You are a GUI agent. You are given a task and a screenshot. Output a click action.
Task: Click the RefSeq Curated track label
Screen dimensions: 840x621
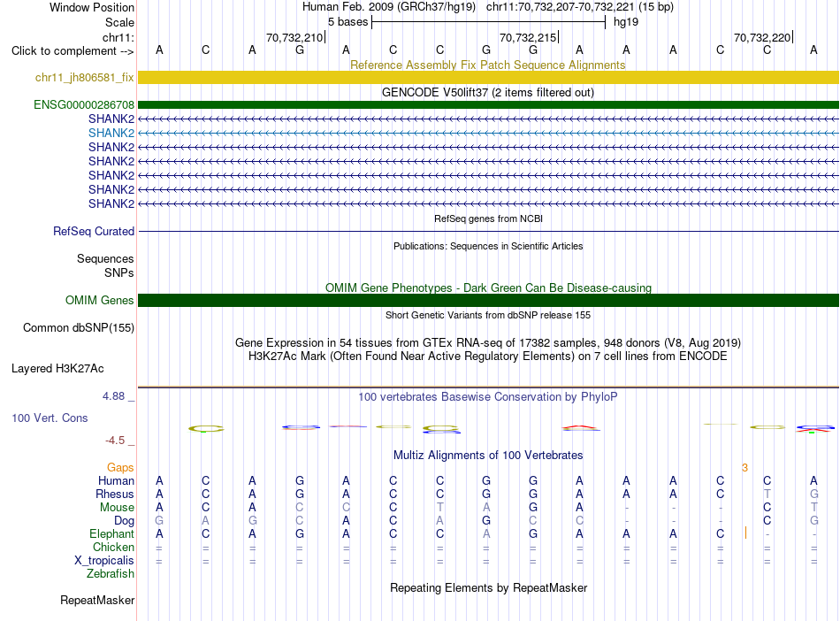(x=94, y=231)
